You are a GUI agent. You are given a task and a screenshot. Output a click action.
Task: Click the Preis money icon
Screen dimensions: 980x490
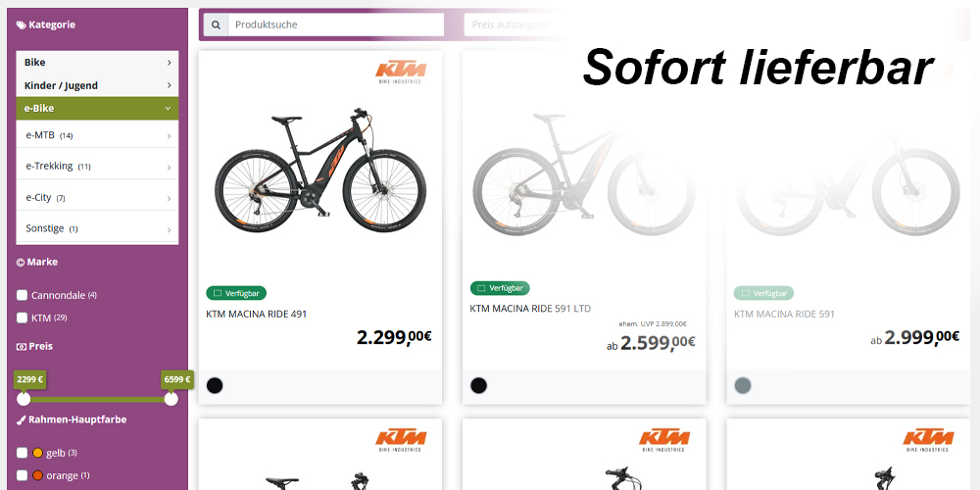pos(22,346)
